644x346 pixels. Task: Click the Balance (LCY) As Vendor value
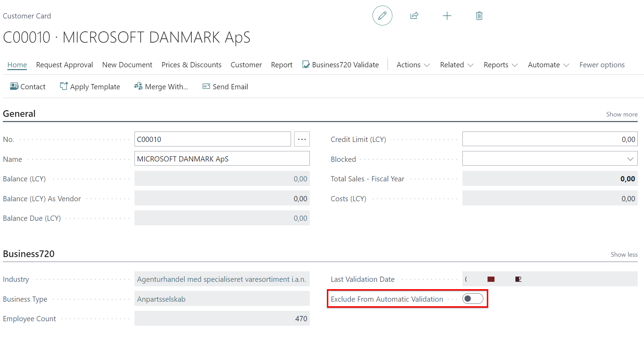tap(222, 198)
